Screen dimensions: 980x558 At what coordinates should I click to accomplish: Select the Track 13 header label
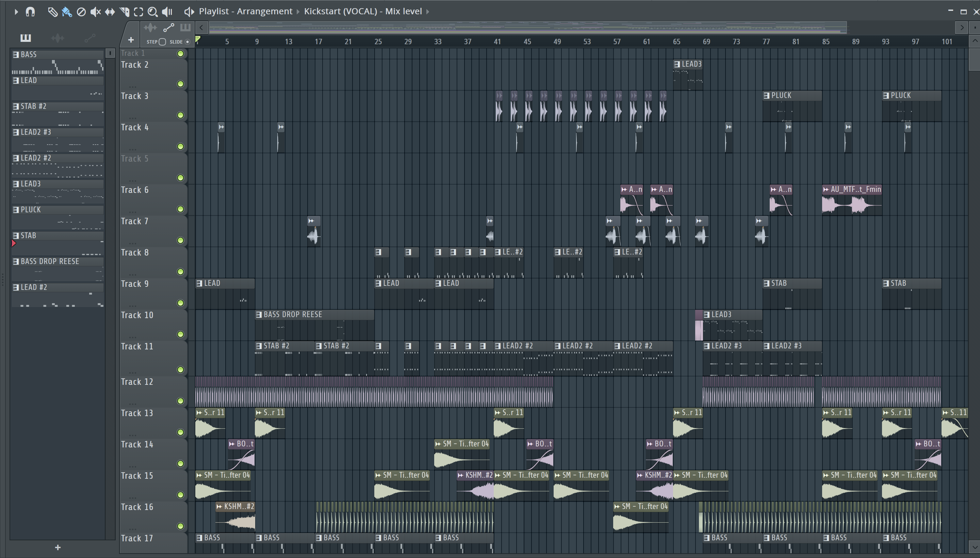(x=137, y=413)
